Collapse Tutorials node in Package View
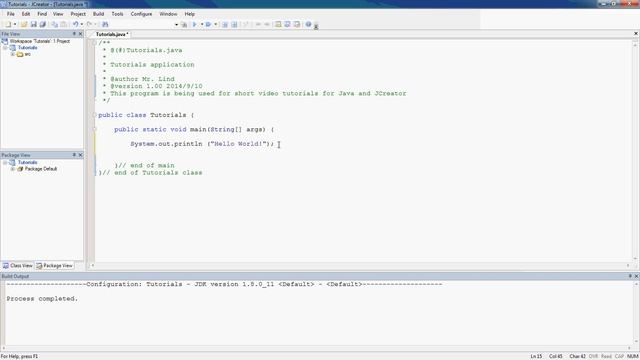 [5, 162]
